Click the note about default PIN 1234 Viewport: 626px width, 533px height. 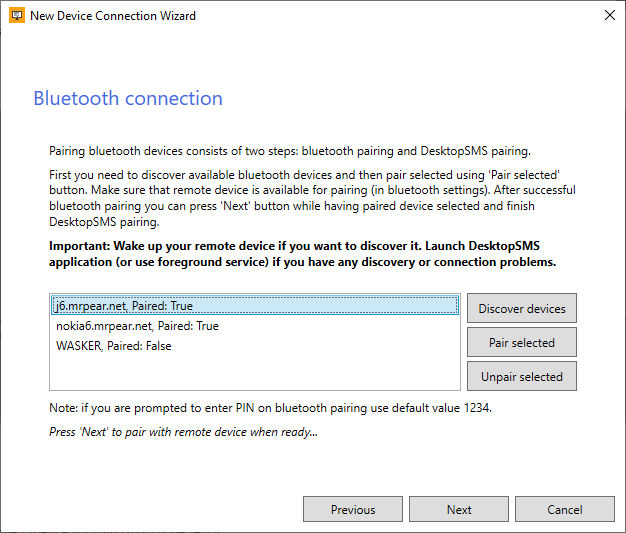(x=270, y=408)
